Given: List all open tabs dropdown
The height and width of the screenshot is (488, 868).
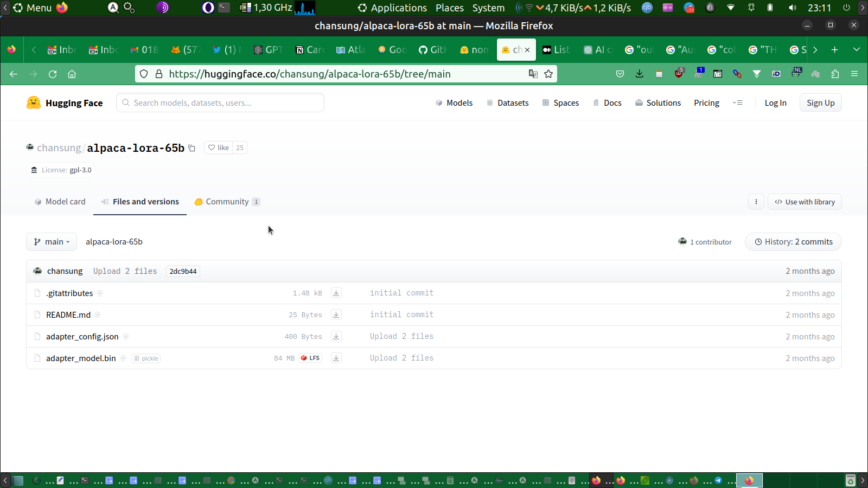Looking at the screenshot, I should (857, 49).
